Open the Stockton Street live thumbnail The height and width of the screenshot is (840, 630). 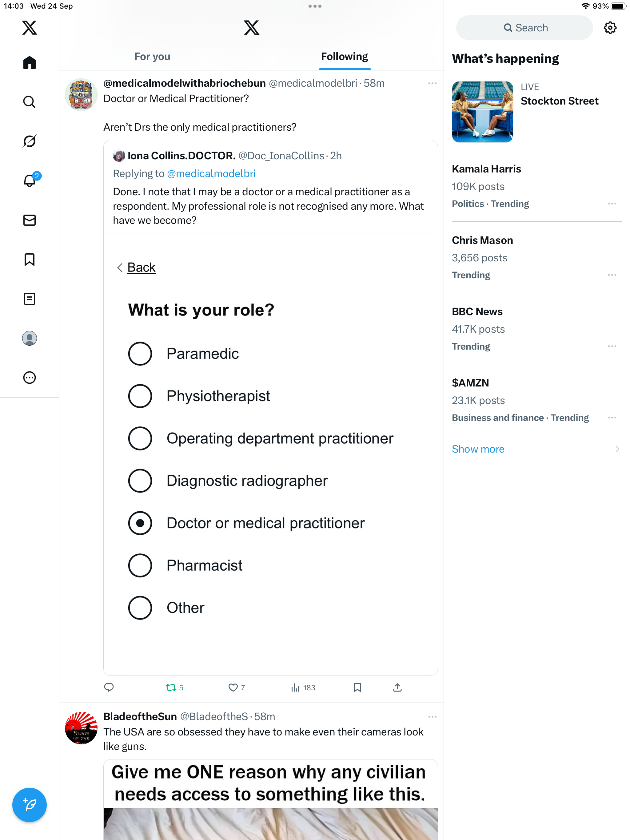[482, 112]
